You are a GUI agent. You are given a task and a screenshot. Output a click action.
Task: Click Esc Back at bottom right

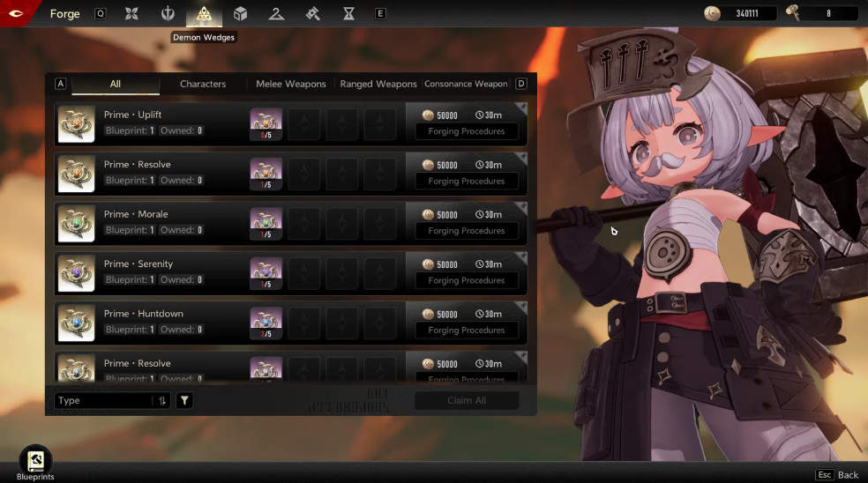click(x=837, y=475)
